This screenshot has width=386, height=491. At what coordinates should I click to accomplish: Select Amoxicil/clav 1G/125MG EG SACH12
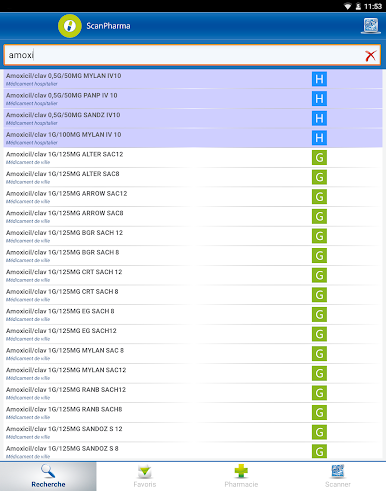click(x=193, y=334)
